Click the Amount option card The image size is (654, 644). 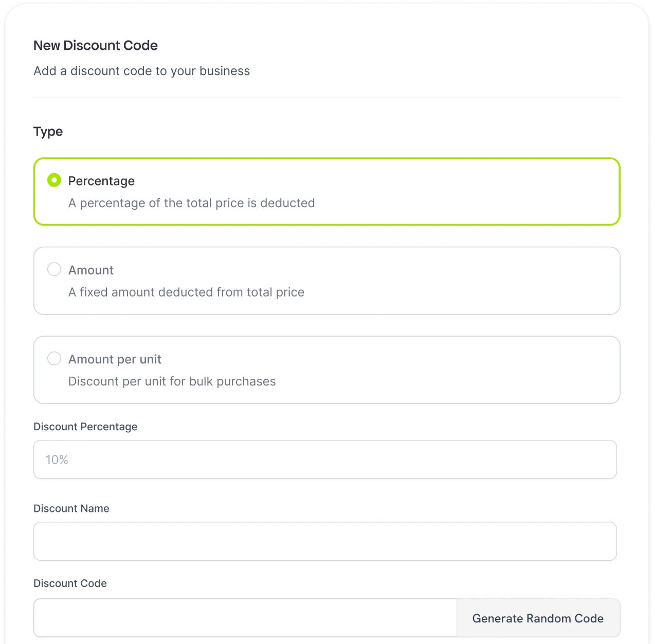[327, 281]
